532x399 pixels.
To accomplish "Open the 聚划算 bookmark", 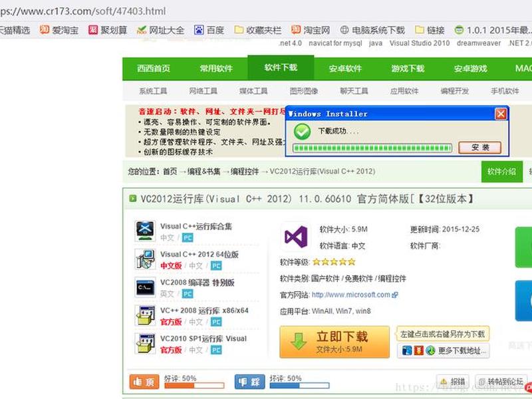I will click(108, 30).
